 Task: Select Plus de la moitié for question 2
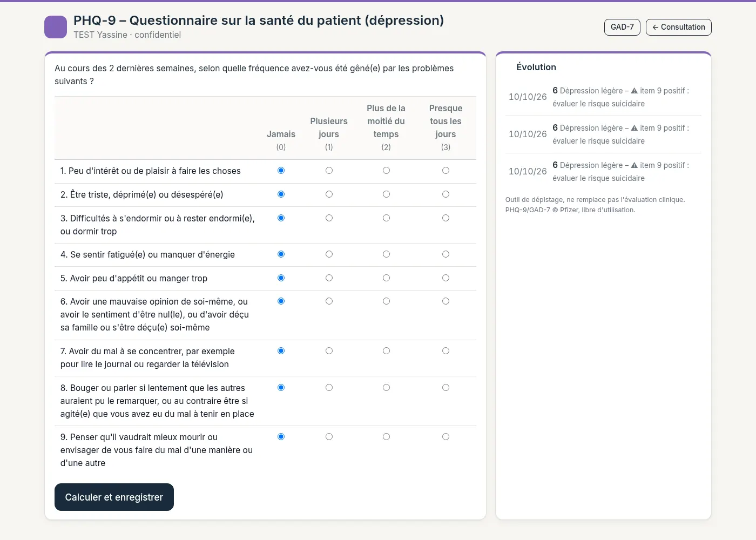[x=386, y=194]
